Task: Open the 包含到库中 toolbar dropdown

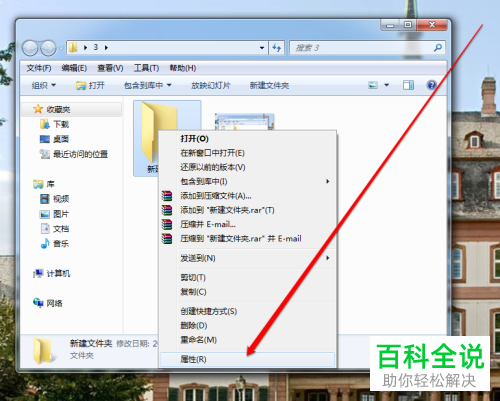Action: point(148,86)
